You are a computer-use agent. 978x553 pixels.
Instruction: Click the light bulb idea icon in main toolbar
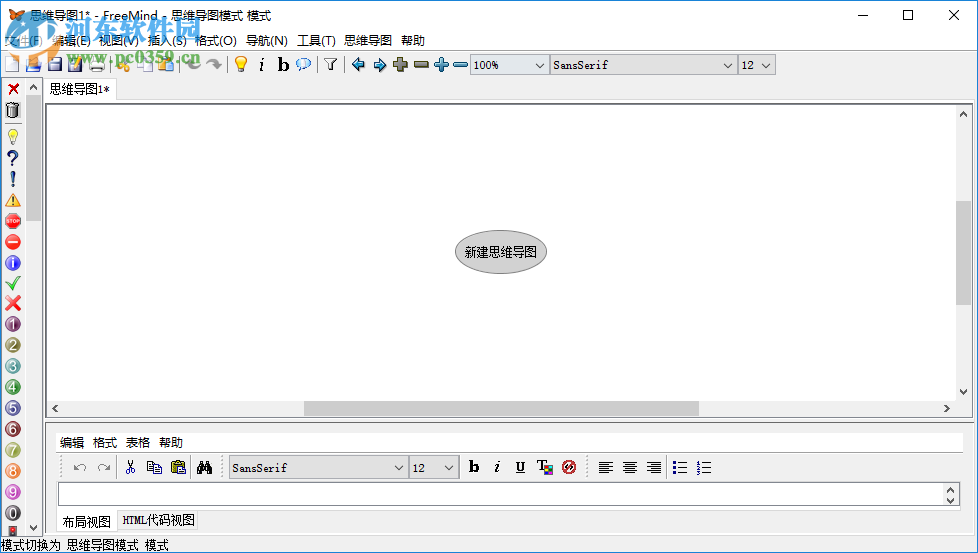pyautogui.click(x=241, y=64)
